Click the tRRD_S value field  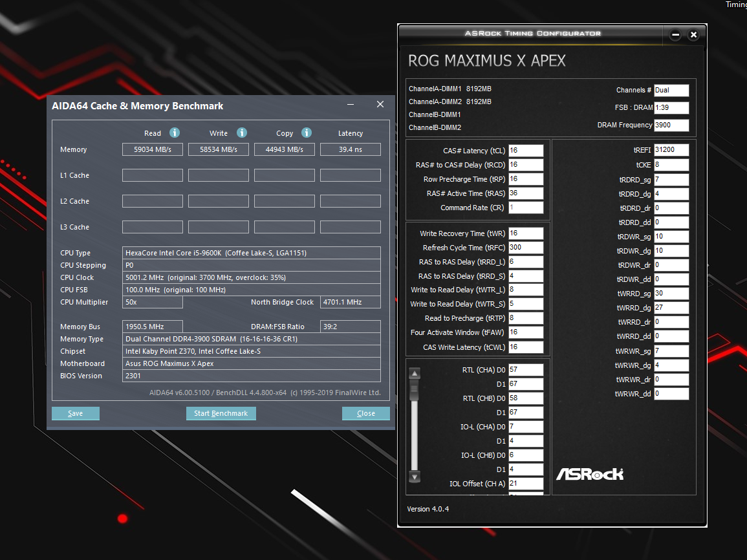[526, 276]
